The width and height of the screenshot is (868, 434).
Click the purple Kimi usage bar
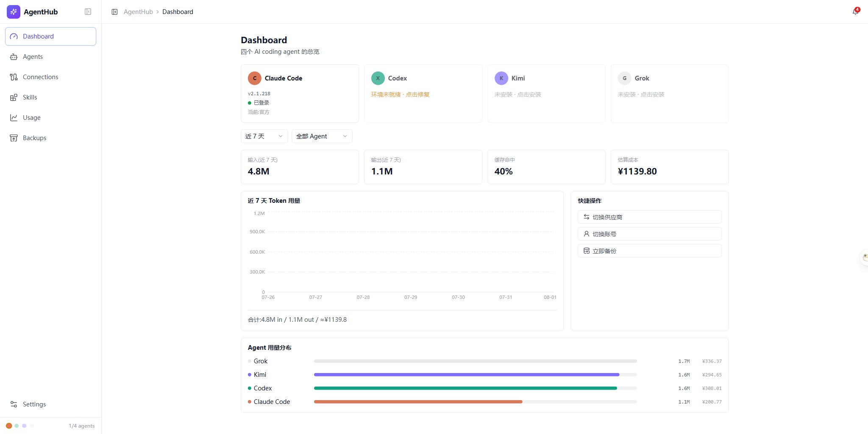click(466, 375)
